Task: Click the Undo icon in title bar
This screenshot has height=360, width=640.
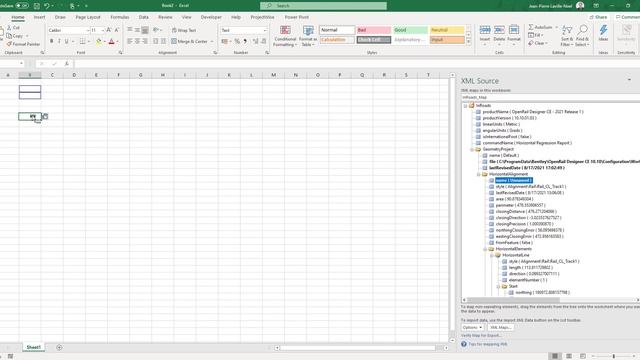Action: (47, 6)
